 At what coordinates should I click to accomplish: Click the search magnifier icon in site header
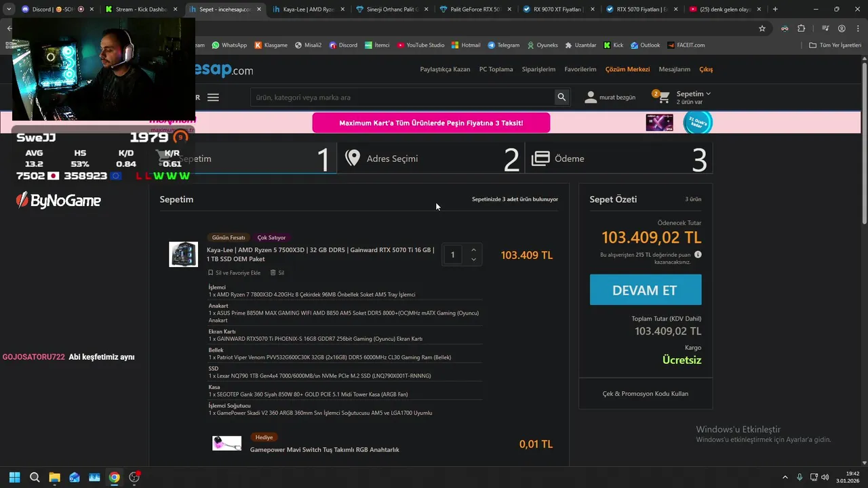coord(561,97)
